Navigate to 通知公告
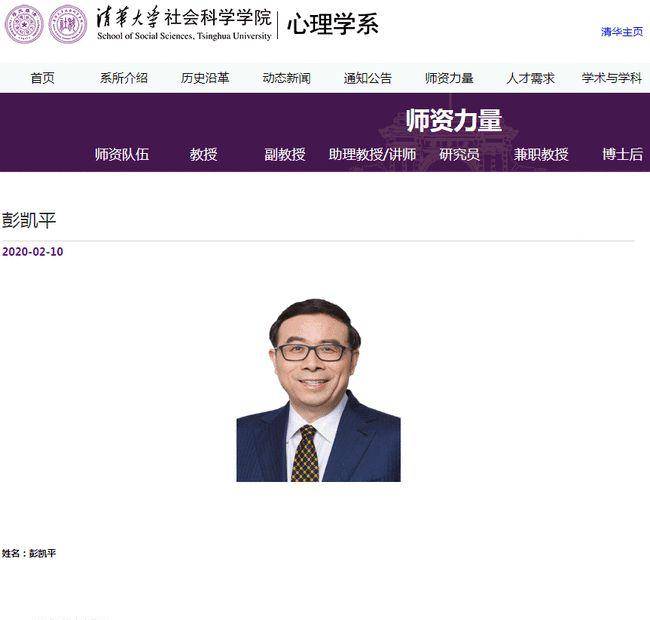Screen dimensions: 650x620 tap(368, 78)
